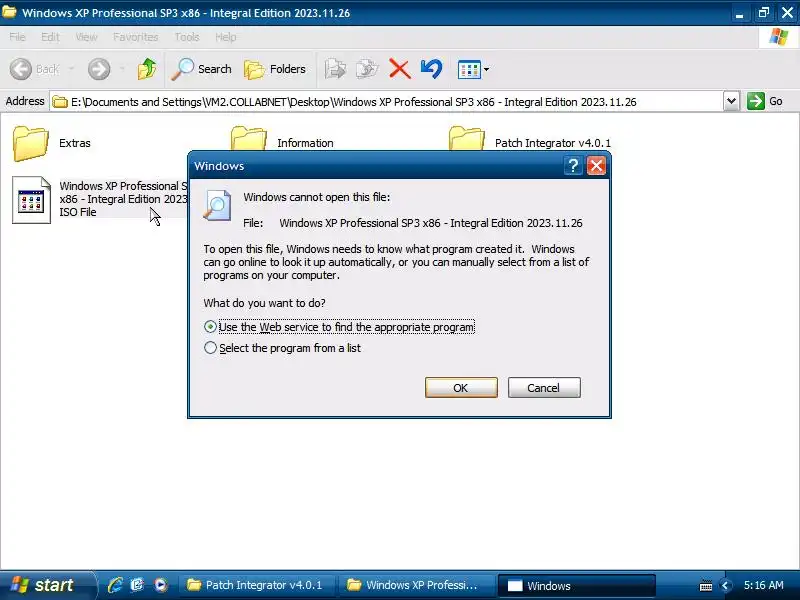Switch to Windows XP Professi... taskbar window
800x600 pixels.
[416, 585]
